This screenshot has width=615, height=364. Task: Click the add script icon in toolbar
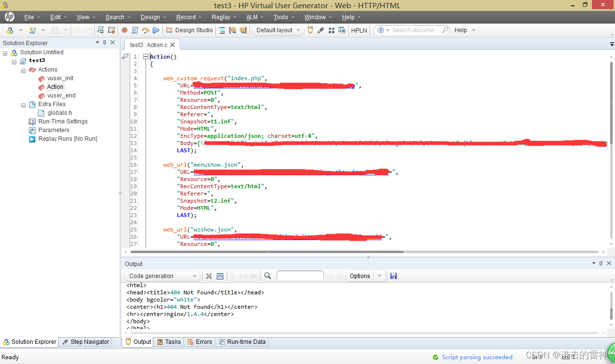10,30
